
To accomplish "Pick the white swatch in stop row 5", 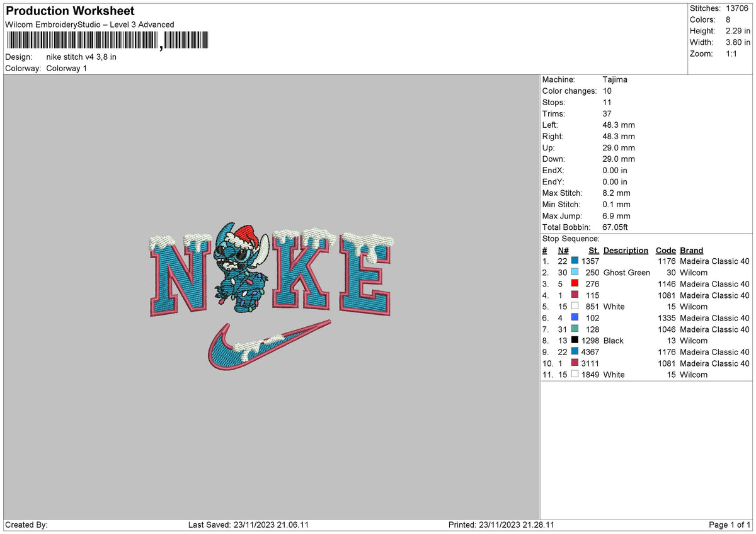I will (575, 307).
